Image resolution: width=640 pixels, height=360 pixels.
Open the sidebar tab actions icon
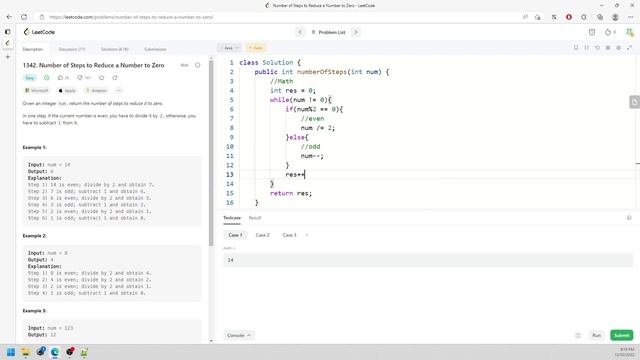7,32
